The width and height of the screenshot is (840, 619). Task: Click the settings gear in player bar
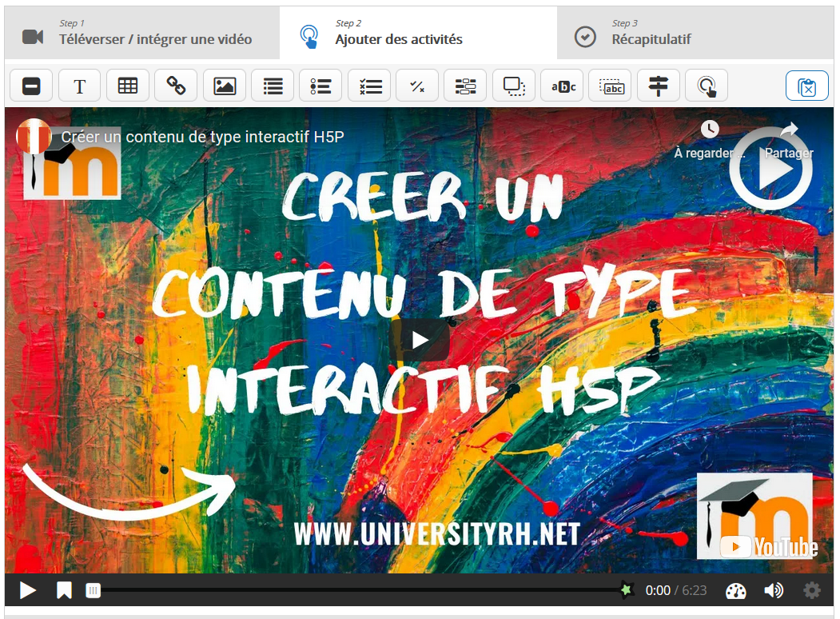click(812, 590)
